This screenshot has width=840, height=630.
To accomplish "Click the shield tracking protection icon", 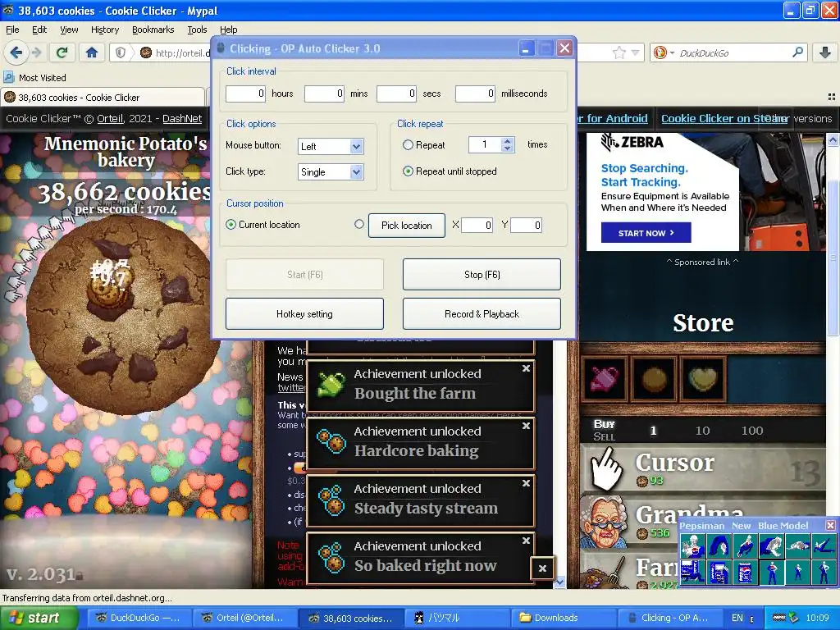I will 121,52.
